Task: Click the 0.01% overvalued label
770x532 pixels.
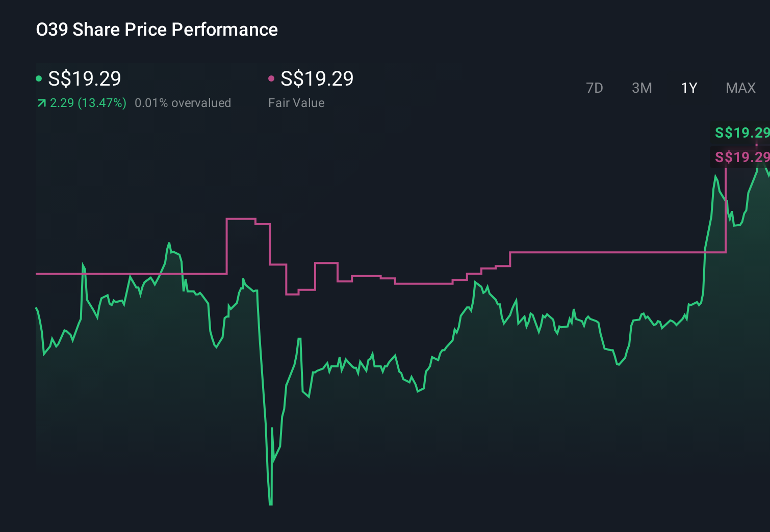Action: point(183,102)
